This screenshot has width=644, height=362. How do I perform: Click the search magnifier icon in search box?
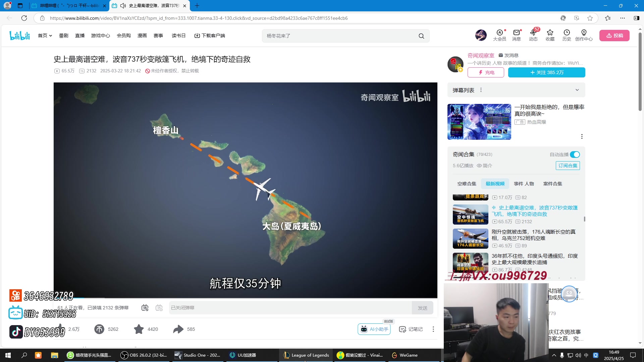[x=421, y=36]
